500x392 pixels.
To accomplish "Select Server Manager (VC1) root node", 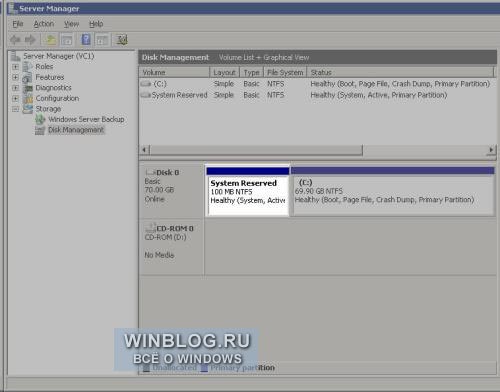I will click(59, 56).
